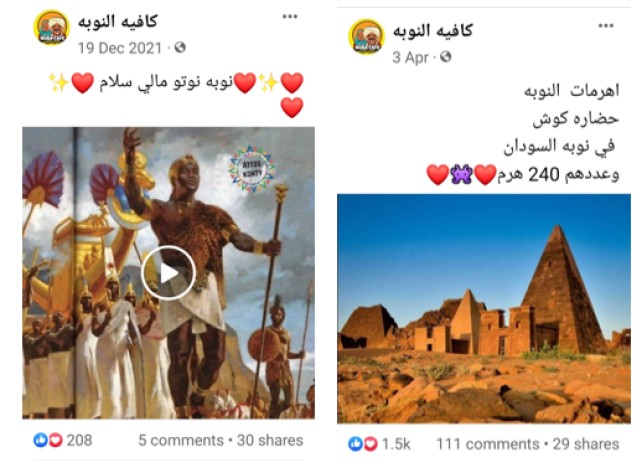Click the heart reaction icon beside 1.5k
639x462 pixels.
pyautogui.click(x=370, y=444)
